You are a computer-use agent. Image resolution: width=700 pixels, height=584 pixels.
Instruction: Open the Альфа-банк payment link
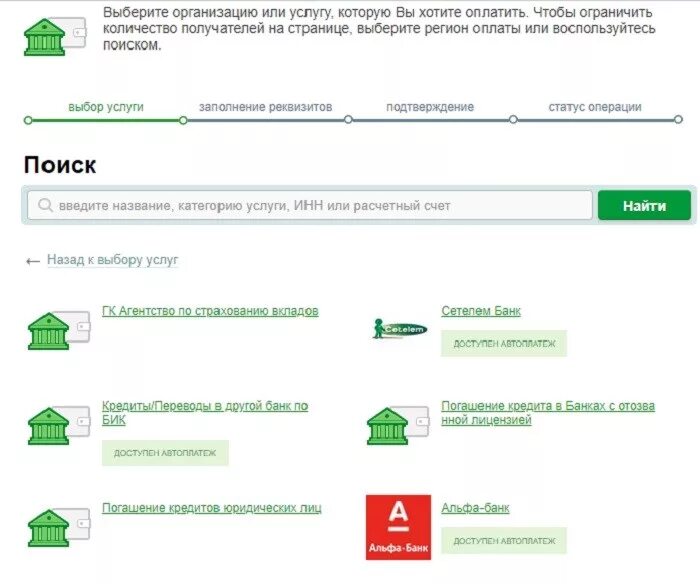pos(475,508)
